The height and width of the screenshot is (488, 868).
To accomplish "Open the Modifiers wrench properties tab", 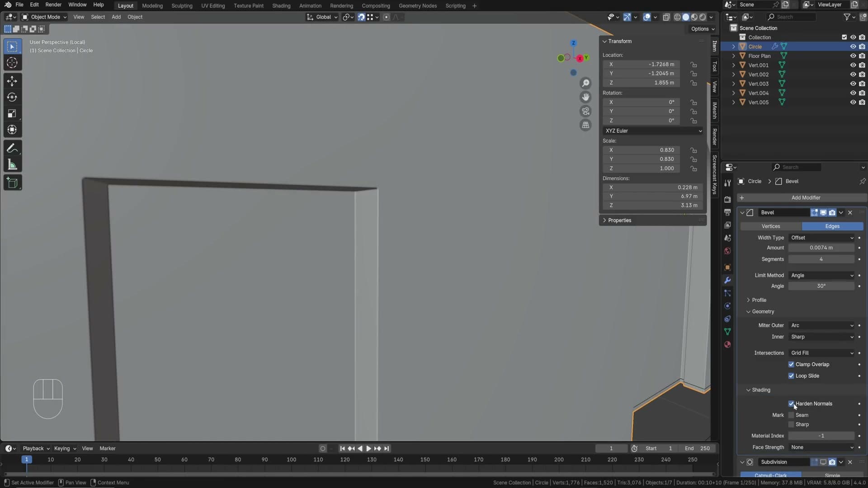I will pyautogui.click(x=727, y=280).
